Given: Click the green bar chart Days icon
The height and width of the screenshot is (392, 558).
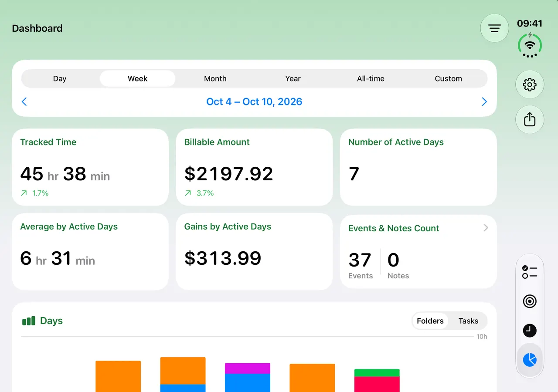Looking at the screenshot, I should pos(29,321).
